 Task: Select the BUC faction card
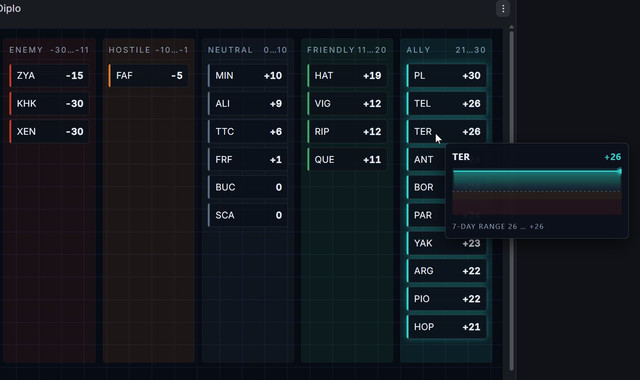coord(248,187)
